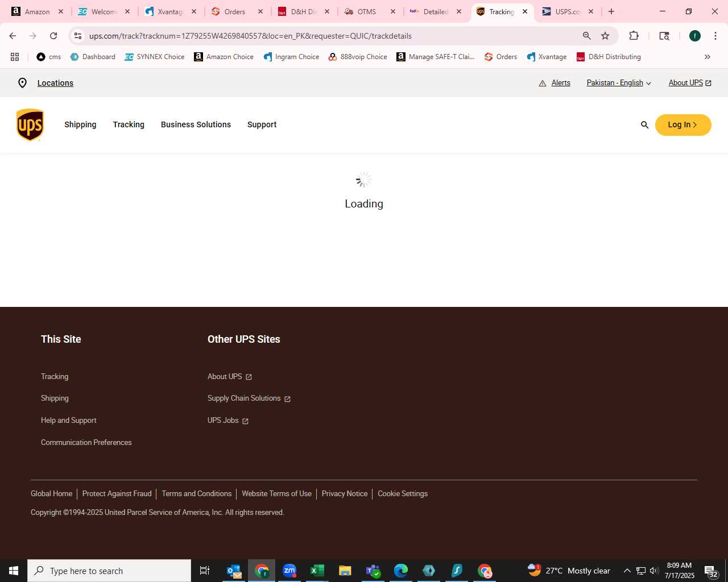Open the Locations link
The image size is (728, 582).
point(55,83)
